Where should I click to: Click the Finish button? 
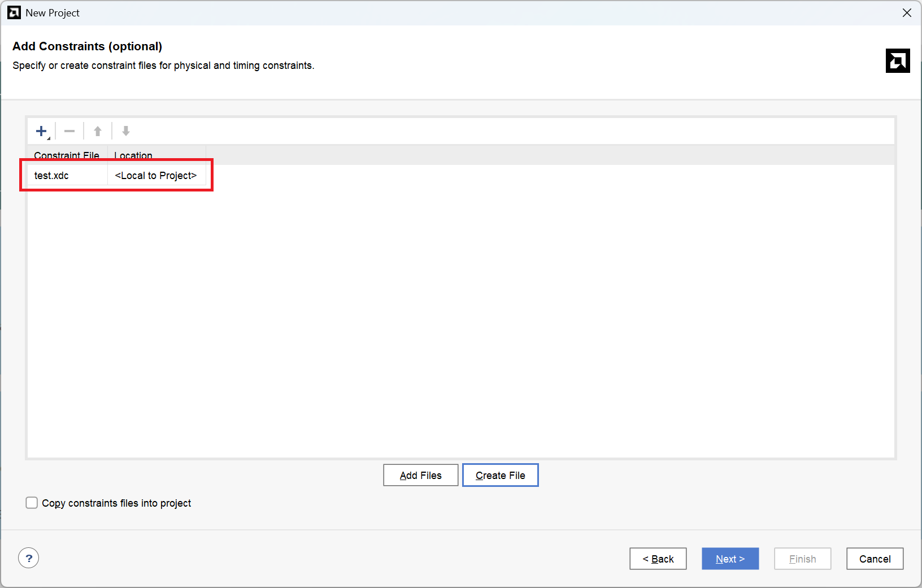point(802,559)
